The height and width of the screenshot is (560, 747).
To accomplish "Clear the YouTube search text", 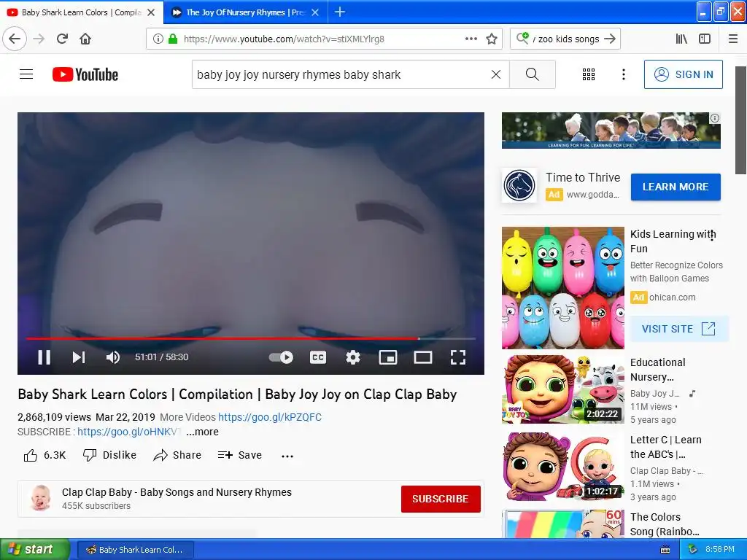I will tap(496, 74).
